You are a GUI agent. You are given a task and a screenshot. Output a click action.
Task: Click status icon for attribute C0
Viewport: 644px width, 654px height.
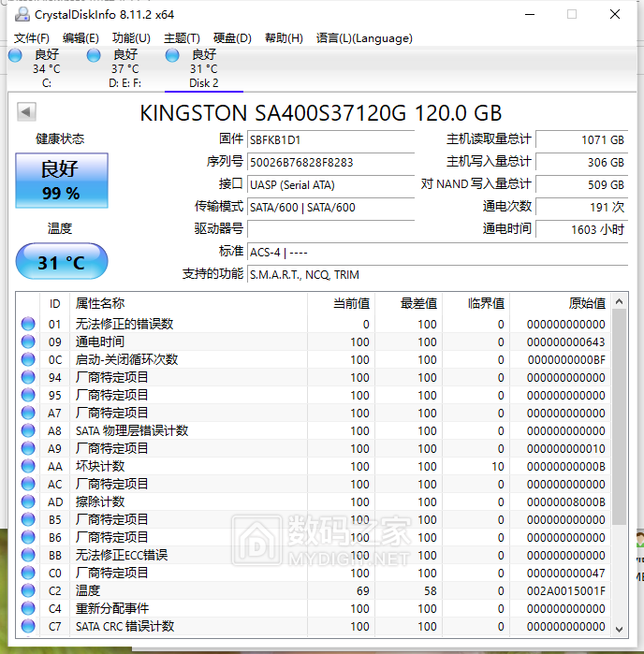coord(28,574)
